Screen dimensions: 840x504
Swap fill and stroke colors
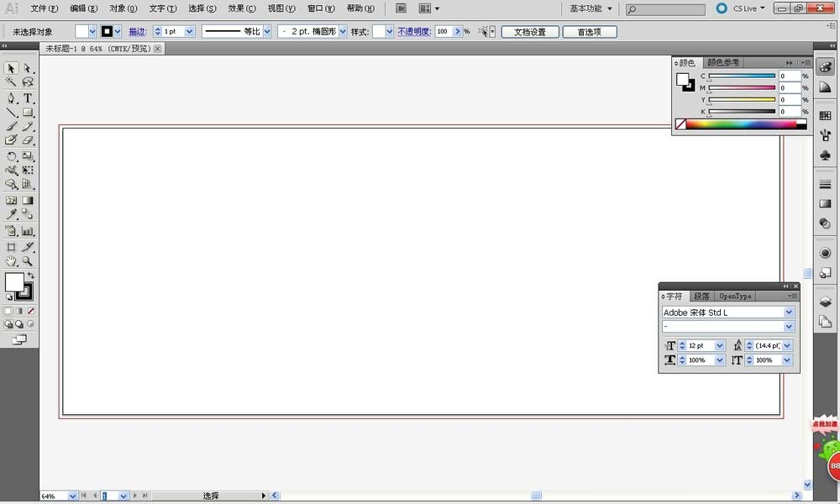[31, 276]
